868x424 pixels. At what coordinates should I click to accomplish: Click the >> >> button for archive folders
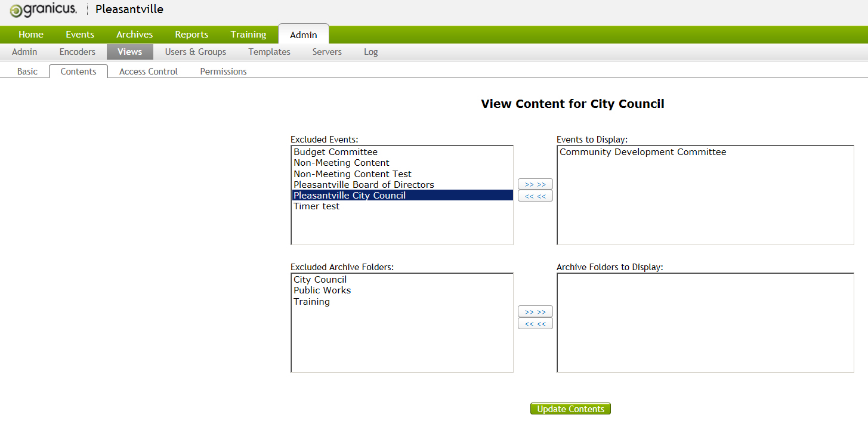tap(535, 311)
